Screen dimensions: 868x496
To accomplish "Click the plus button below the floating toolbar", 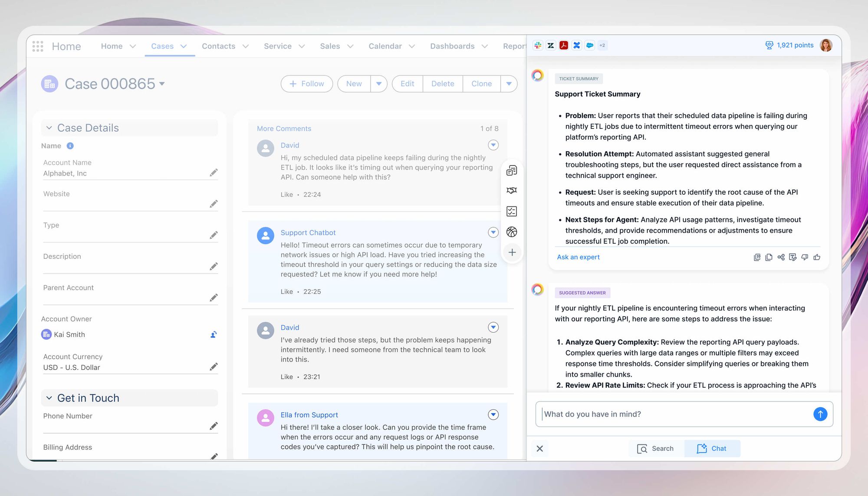I will coord(512,252).
